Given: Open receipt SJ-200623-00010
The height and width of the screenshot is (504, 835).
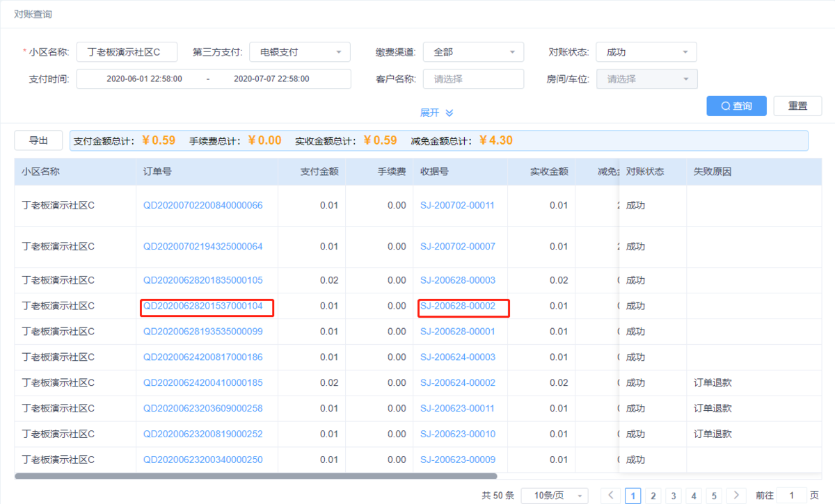Looking at the screenshot, I should (x=458, y=434).
